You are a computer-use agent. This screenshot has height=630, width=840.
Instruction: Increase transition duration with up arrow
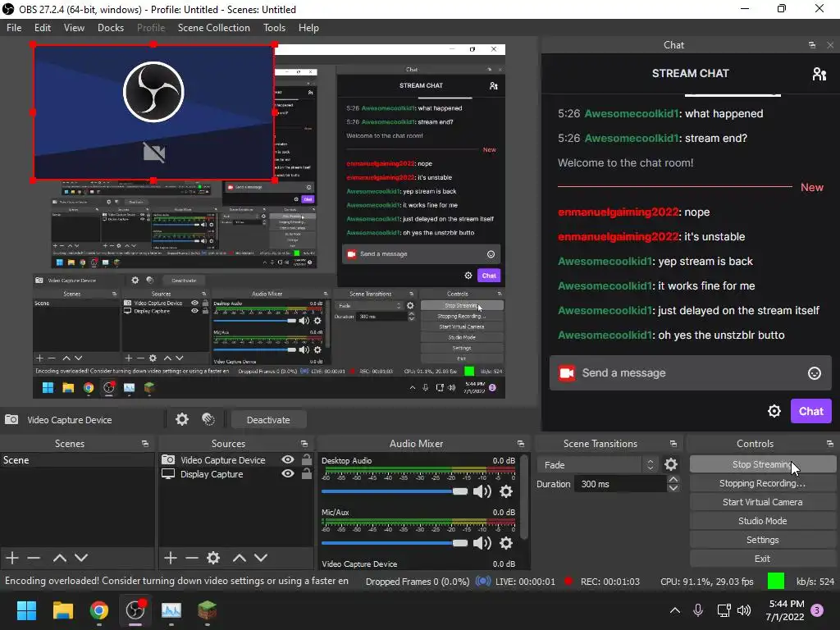click(x=673, y=479)
